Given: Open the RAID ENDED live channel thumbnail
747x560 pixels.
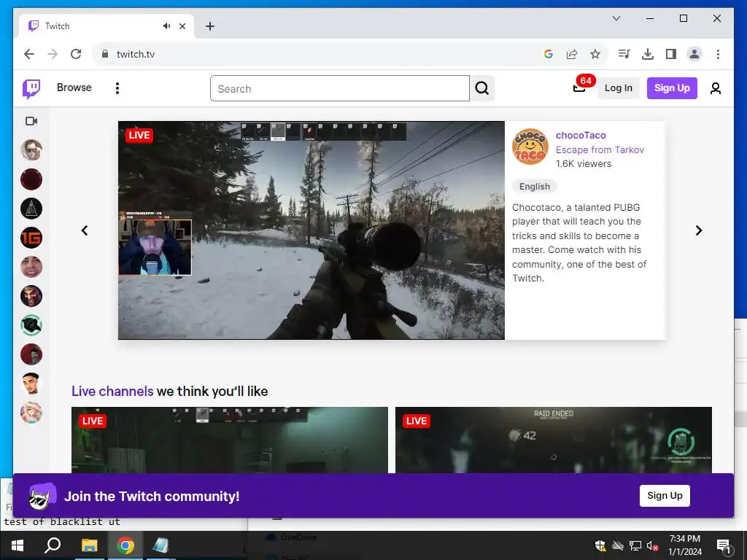Looking at the screenshot, I should [x=554, y=440].
